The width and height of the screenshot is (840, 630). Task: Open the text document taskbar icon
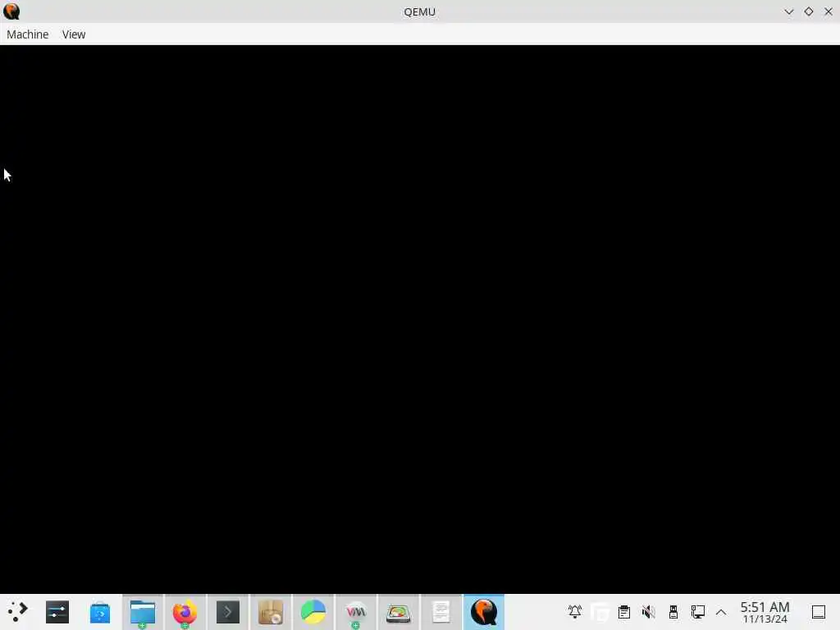pyautogui.click(x=441, y=612)
